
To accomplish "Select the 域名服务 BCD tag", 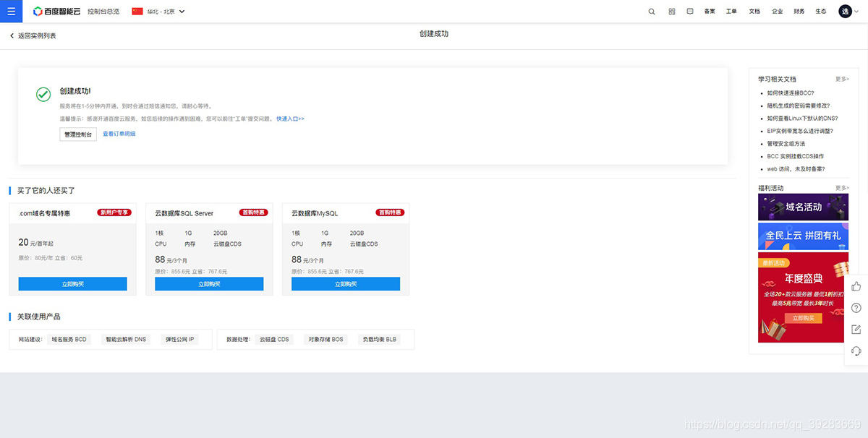I will tap(69, 339).
